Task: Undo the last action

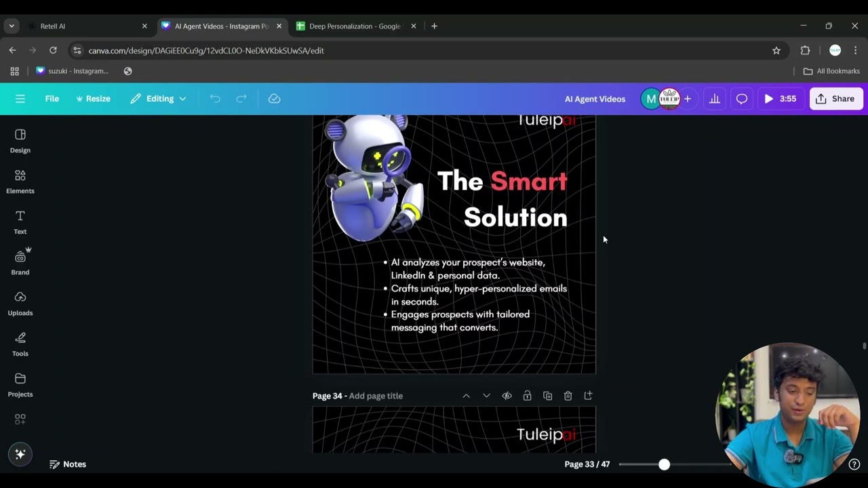Action: [215, 99]
